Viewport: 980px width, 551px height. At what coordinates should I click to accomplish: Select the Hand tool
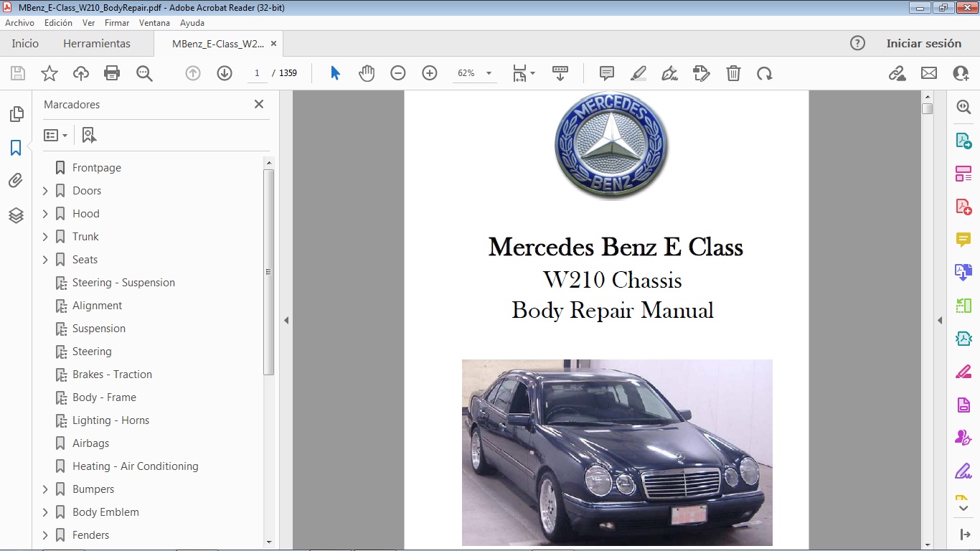366,72
